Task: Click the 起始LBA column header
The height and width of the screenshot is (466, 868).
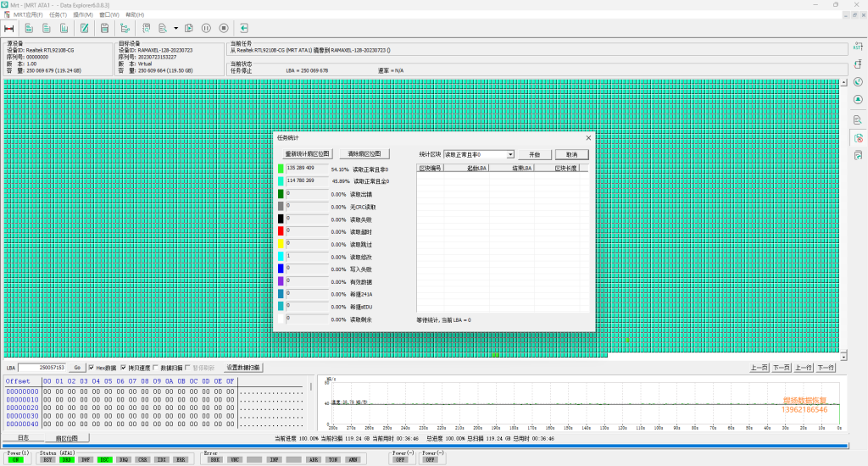Action: (x=466, y=168)
